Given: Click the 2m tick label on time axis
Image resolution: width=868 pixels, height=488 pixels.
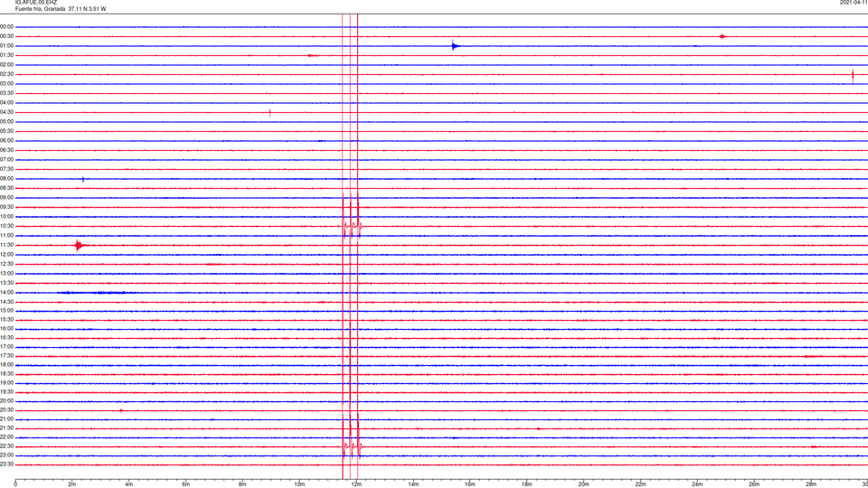Looking at the screenshot, I should tap(72, 484).
